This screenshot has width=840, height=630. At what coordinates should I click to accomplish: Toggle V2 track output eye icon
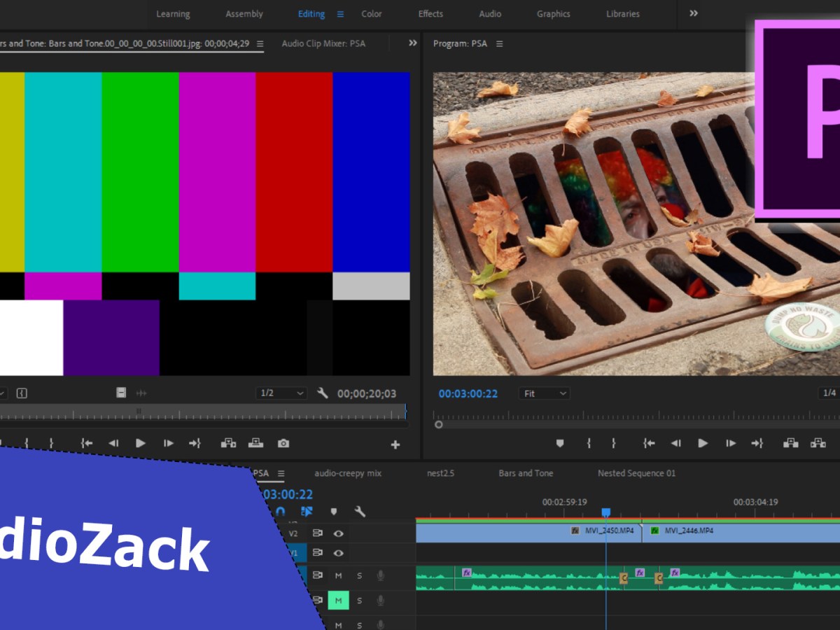[338, 533]
